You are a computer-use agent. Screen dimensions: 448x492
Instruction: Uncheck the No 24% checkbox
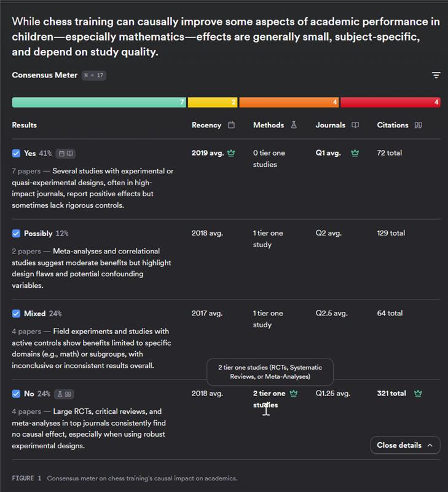[x=16, y=394]
